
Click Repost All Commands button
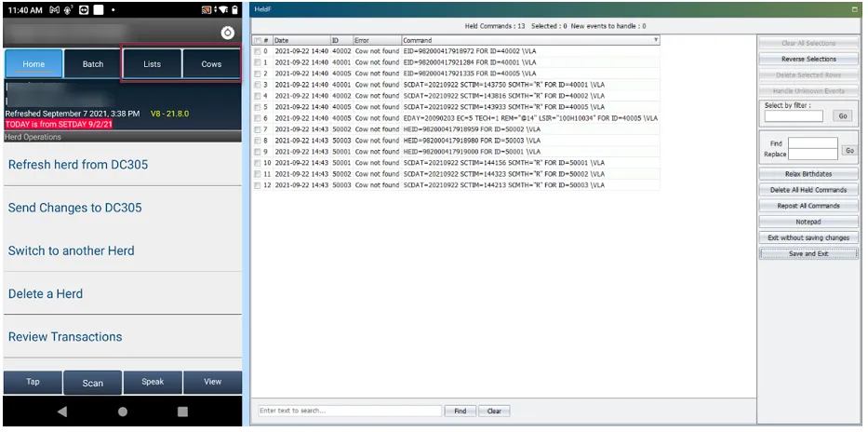(808, 206)
